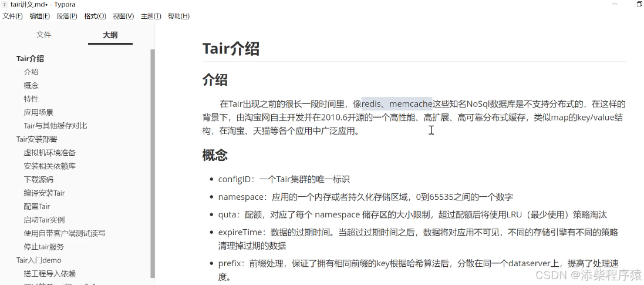Screen dimensions: 644x285
Task: Select 概念 outline entry
Action: point(31,85)
